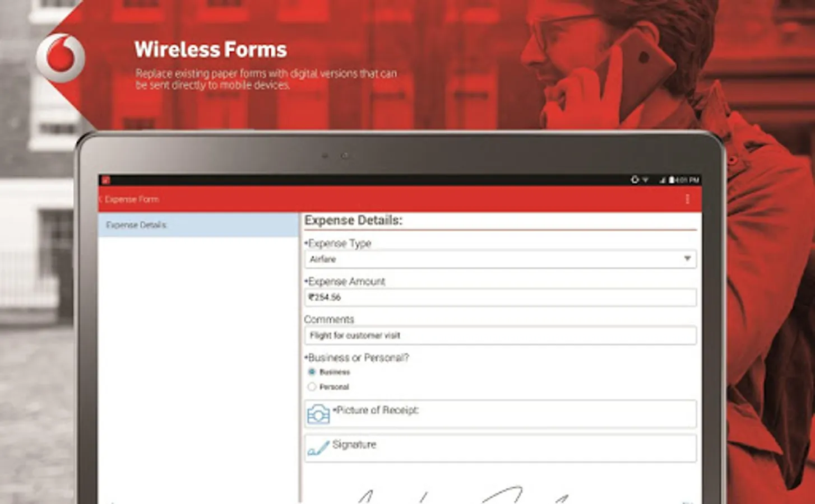Viewport: 815px width, 504px height.
Task: Click the Expense Type label
Action: (x=338, y=244)
